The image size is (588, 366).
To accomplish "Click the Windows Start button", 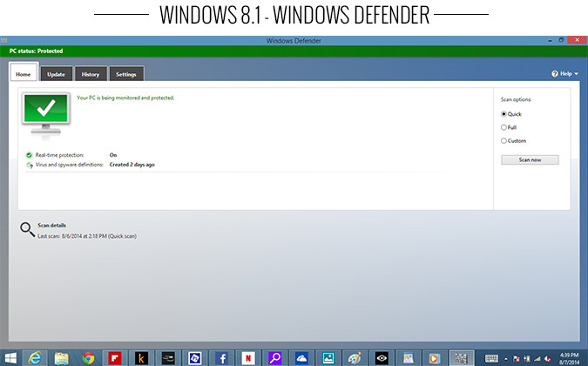I will (10, 357).
